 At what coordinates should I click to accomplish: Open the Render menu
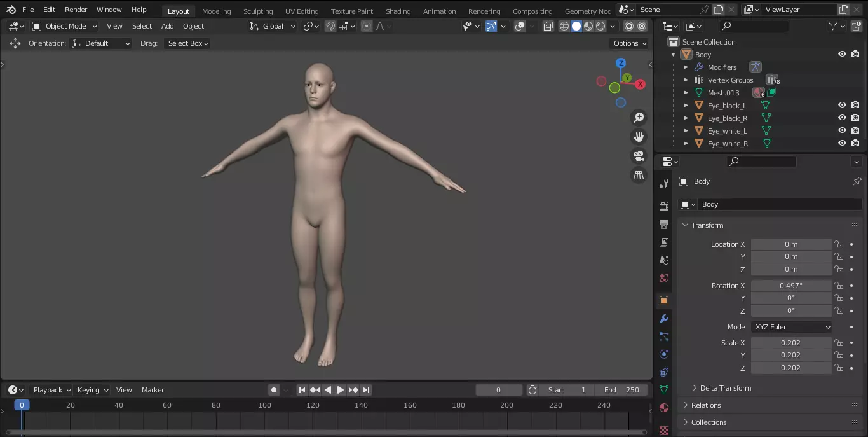coord(76,10)
